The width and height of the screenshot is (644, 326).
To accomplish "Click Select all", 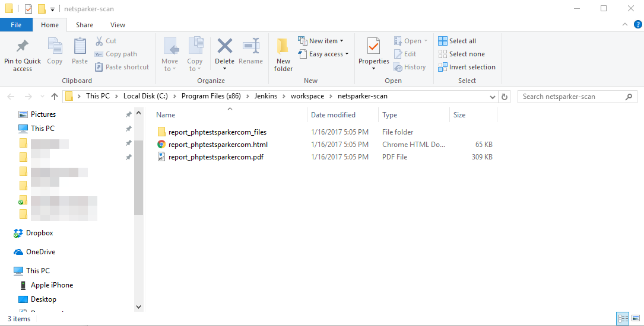I will click(457, 41).
